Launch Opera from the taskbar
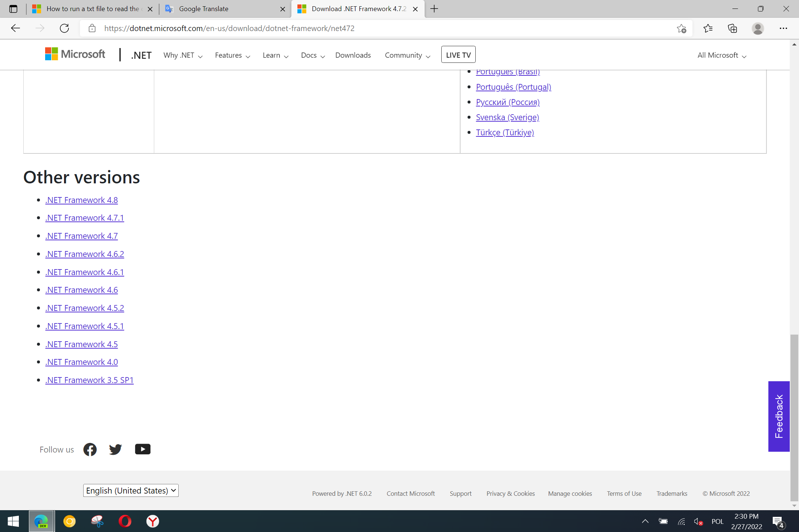799x532 pixels. [125, 521]
